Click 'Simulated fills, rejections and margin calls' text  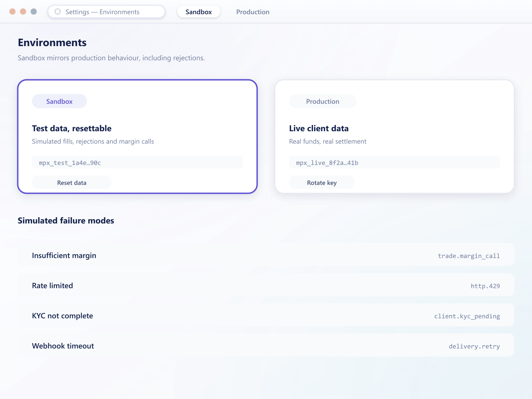(x=93, y=141)
